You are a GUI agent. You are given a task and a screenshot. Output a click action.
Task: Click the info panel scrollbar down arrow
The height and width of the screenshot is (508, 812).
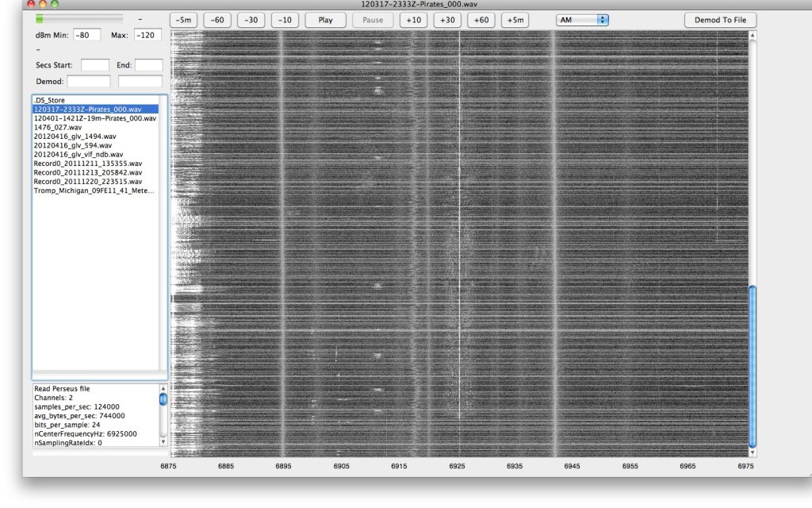(x=163, y=442)
